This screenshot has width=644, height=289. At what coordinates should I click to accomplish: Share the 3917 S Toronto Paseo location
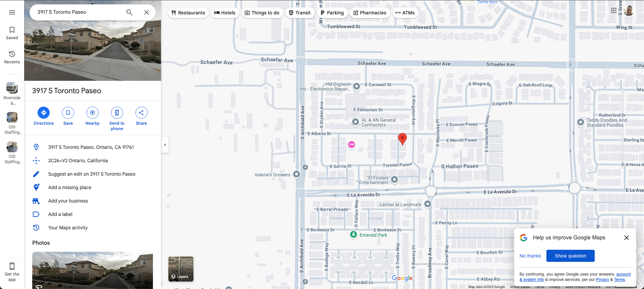tap(141, 113)
